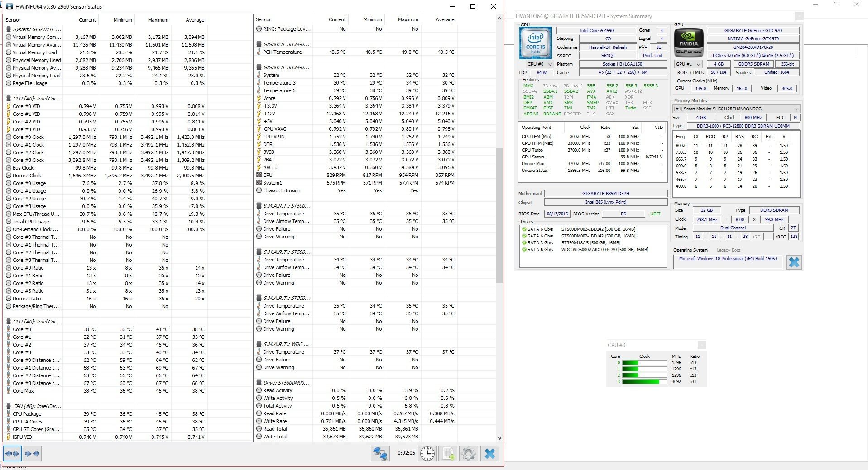
Task: Click WDC WD5000AAKX drive check icon
Action: click(524, 249)
